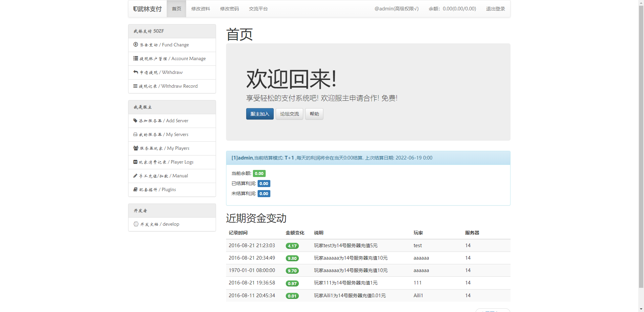Click player name Aili1 in table
The height and width of the screenshot is (312, 644).
[x=418, y=296]
